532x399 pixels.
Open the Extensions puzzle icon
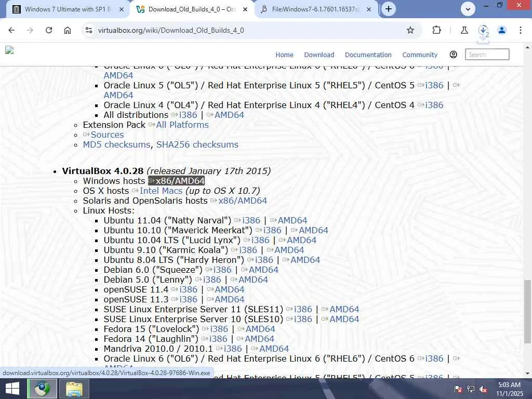(436, 30)
